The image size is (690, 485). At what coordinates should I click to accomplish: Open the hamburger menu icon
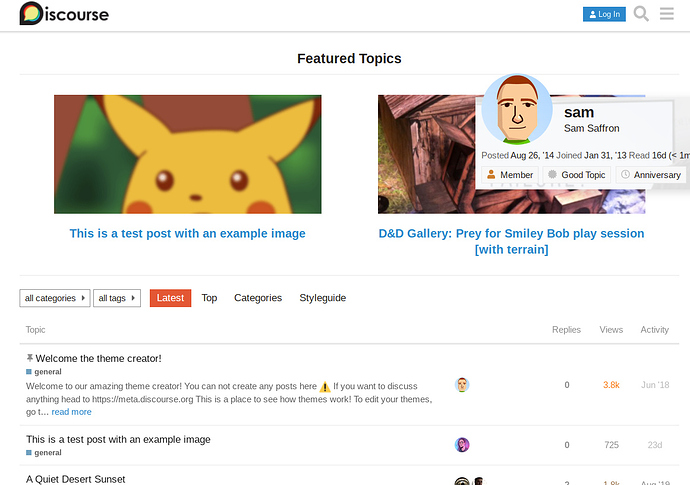pos(667,14)
